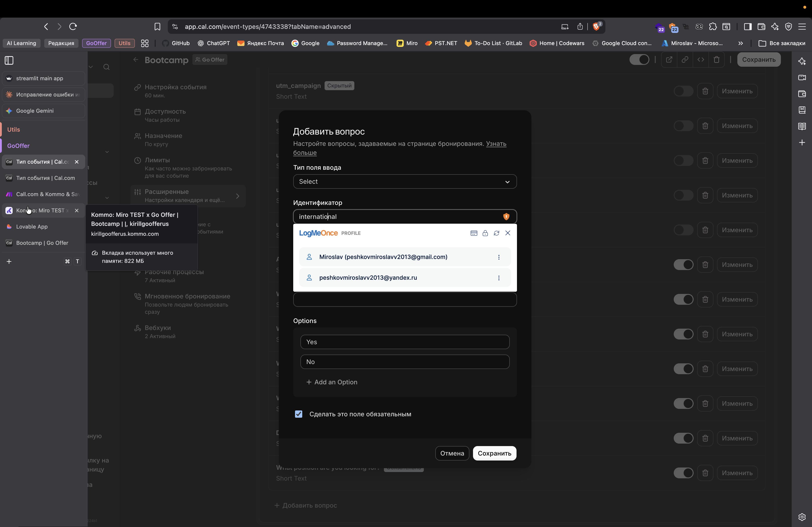Click the delete trash icon for utm_campaign
The image size is (812, 527).
(705, 91)
